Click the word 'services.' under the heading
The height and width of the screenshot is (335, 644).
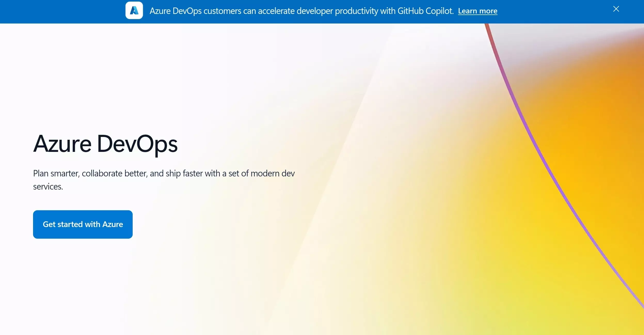tap(48, 187)
